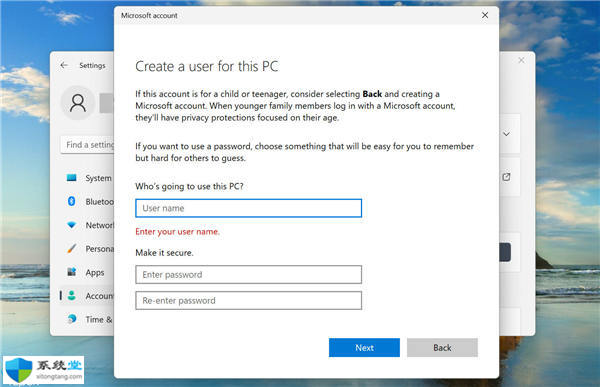600x387 pixels.
Task: Open Apps icon in Settings sidebar
Action: [72, 272]
